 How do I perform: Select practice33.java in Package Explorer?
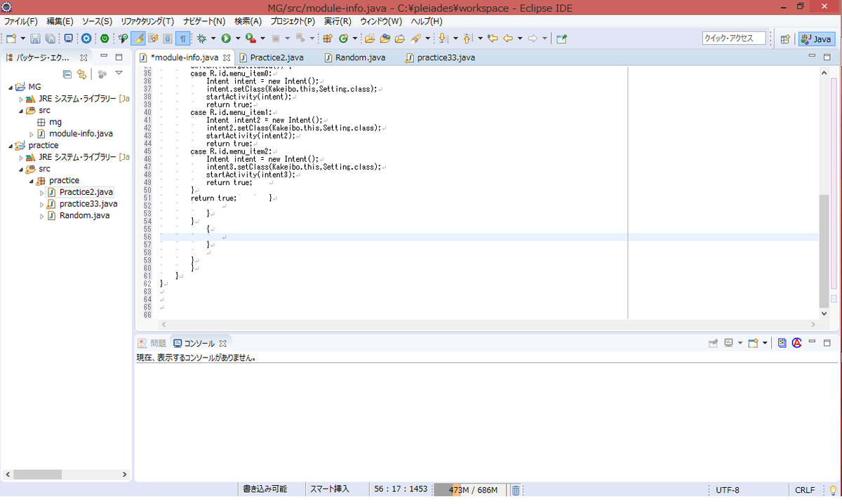coord(88,204)
